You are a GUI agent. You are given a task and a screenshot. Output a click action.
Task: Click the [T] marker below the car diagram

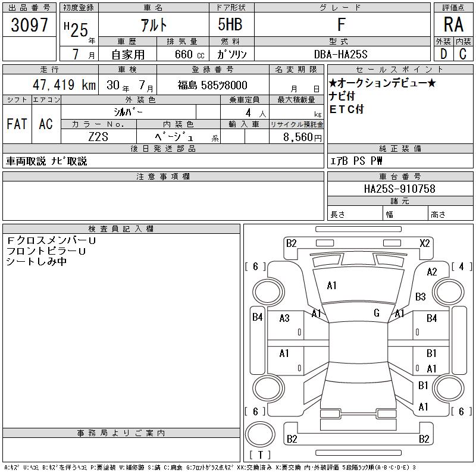tap(260, 455)
